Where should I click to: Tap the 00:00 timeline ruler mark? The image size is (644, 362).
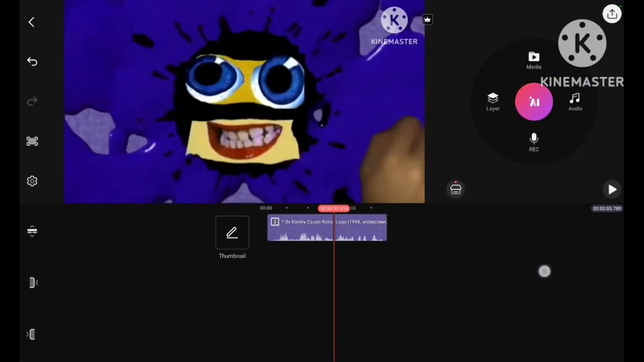(x=266, y=208)
